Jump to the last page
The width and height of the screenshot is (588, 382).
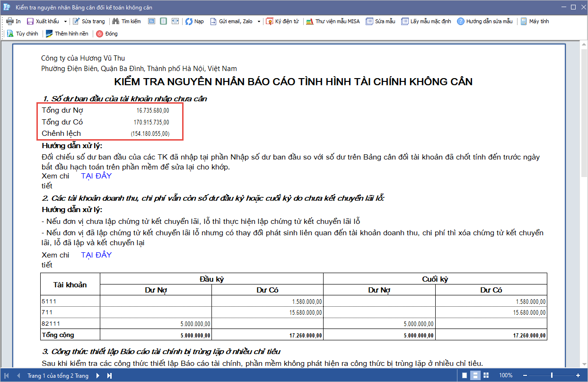(109, 376)
